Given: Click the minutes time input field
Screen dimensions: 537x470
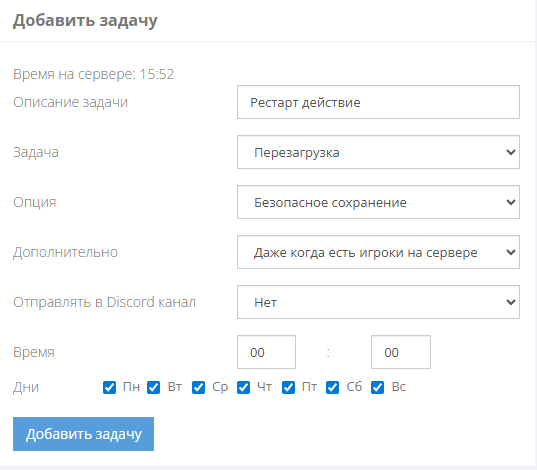Looking at the screenshot, I should coord(401,352).
